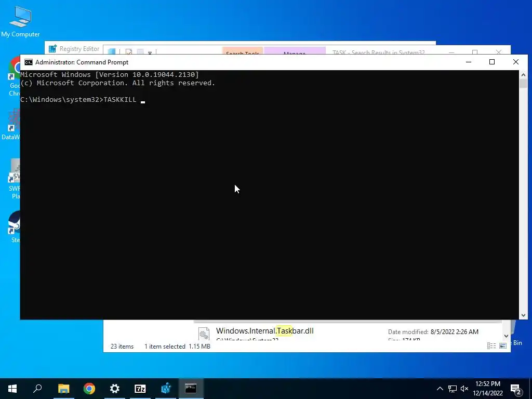Open the Windows Start menu
The width and height of the screenshot is (532, 399).
click(x=12, y=389)
